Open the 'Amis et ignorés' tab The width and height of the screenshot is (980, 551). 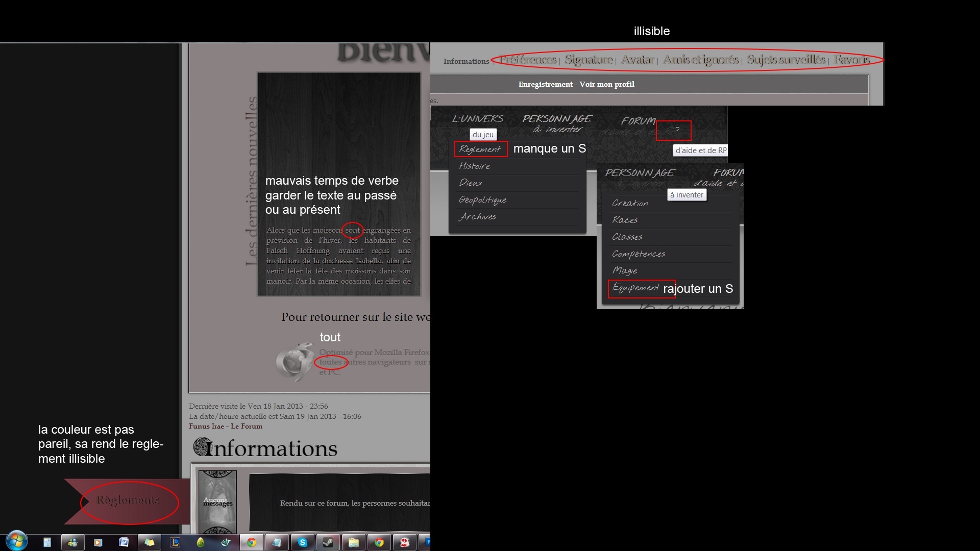700,60
